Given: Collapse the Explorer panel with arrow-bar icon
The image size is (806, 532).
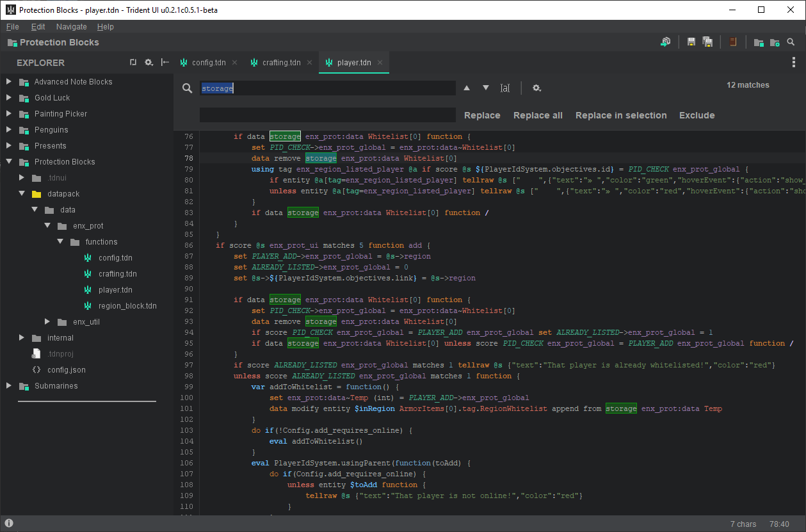Looking at the screenshot, I should [165, 63].
